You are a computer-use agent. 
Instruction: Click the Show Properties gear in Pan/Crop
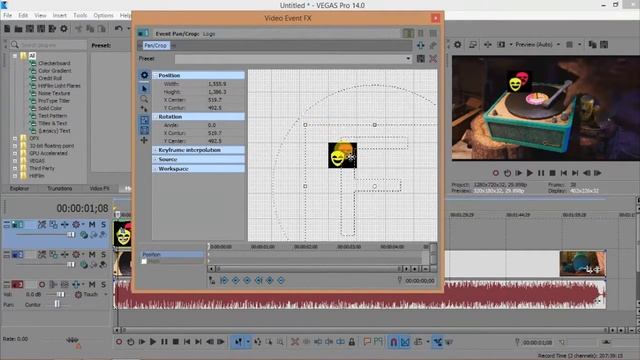pos(144,75)
